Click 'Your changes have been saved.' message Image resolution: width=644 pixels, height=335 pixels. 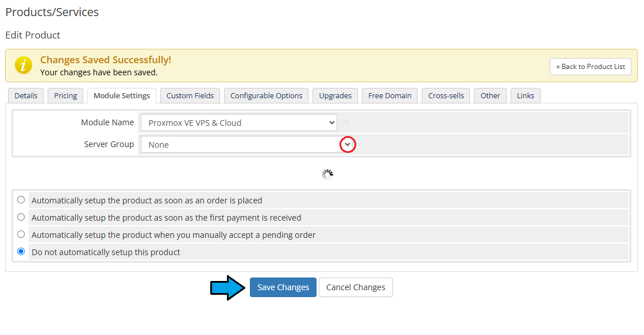click(99, 72)
